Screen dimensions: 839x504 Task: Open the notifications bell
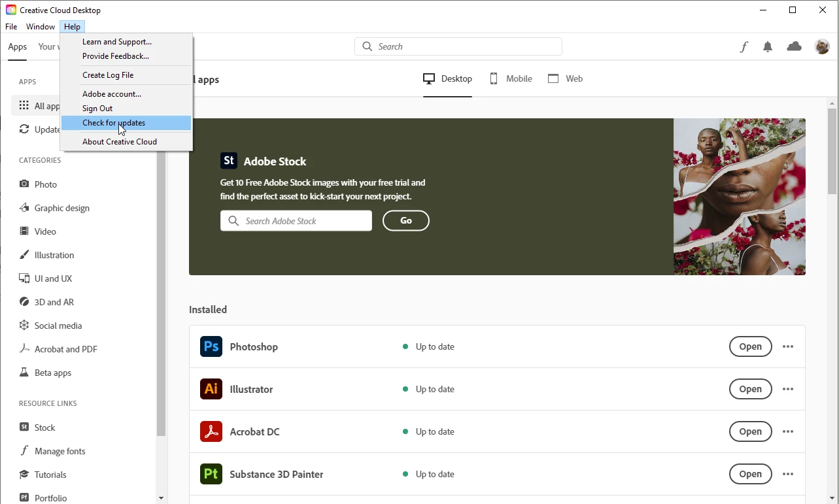[x=768, y=46]
